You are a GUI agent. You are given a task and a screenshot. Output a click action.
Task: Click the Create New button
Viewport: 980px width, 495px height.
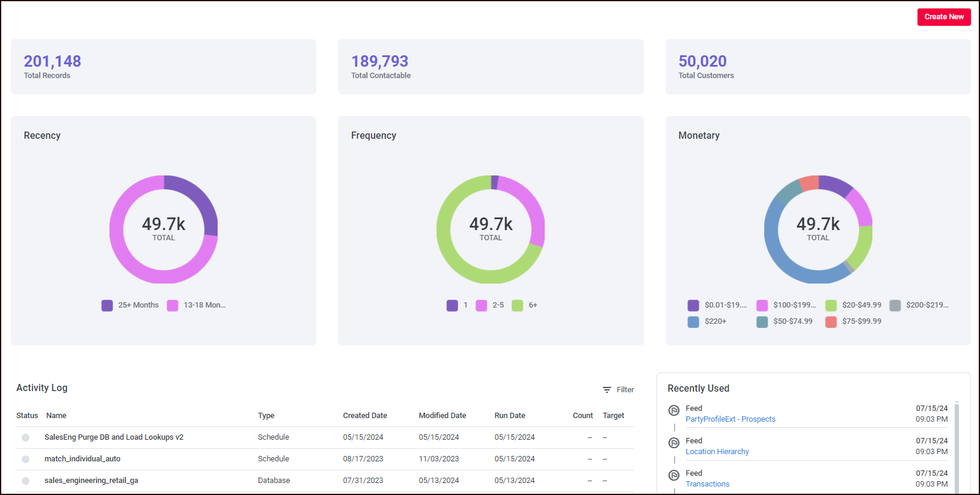pyautogui.click(x=943, y=17)
